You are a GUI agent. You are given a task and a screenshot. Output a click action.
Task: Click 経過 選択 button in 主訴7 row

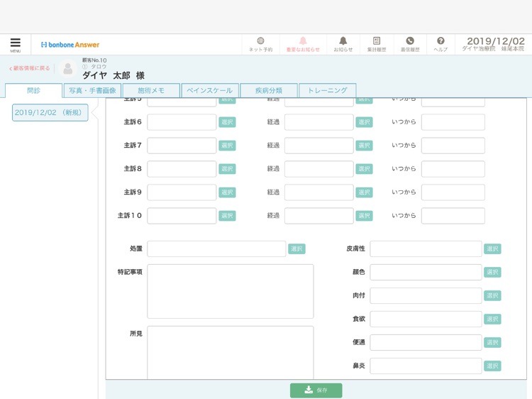tap(364, 146)
